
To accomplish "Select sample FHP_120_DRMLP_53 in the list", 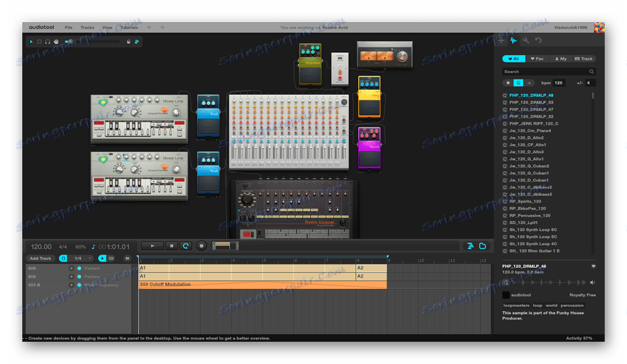I will point(531,102).
